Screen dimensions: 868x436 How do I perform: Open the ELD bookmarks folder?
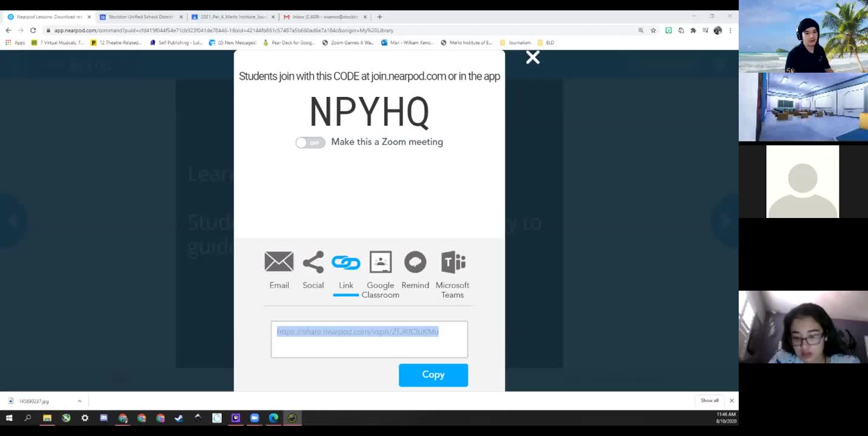tap(546, 43)
